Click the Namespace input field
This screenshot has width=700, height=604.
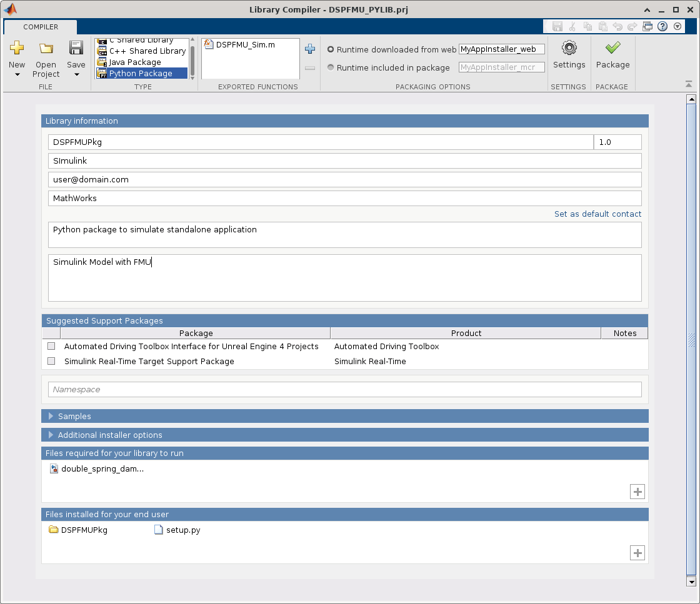344,389
